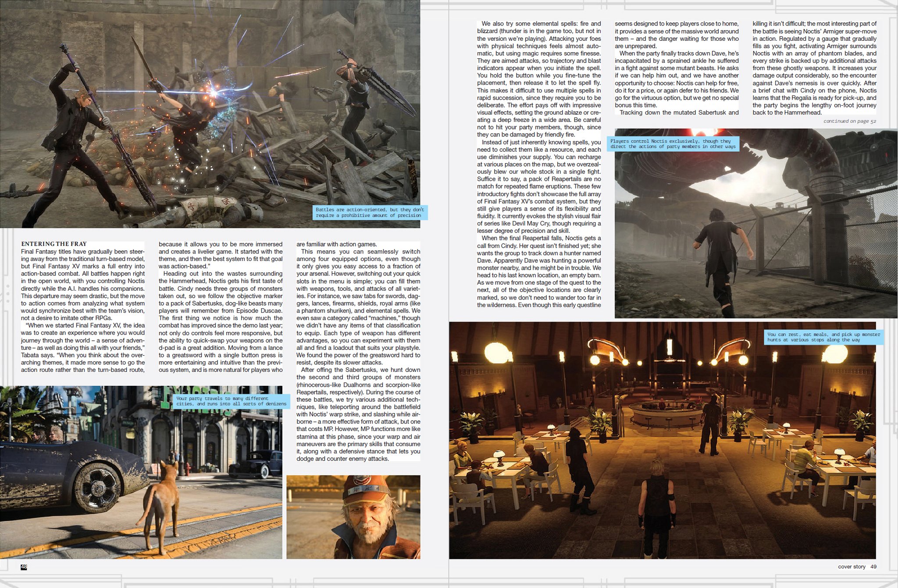Click the "cover story 49" footer
The width and height of the screenshot is (898, 588).
click(x=857, y=567)
